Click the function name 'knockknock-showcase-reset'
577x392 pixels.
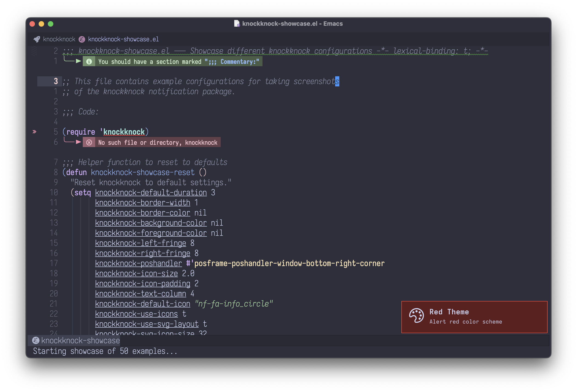point(143,172)
